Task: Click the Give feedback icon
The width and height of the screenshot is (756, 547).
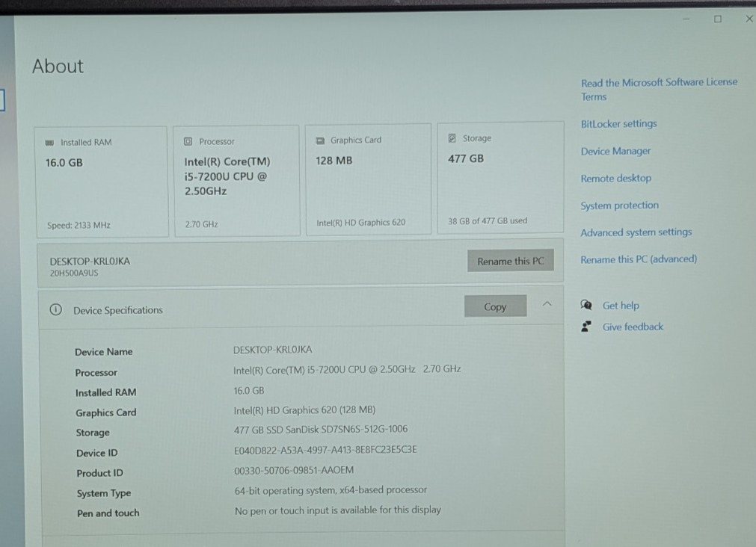Action: pos(586,327)
